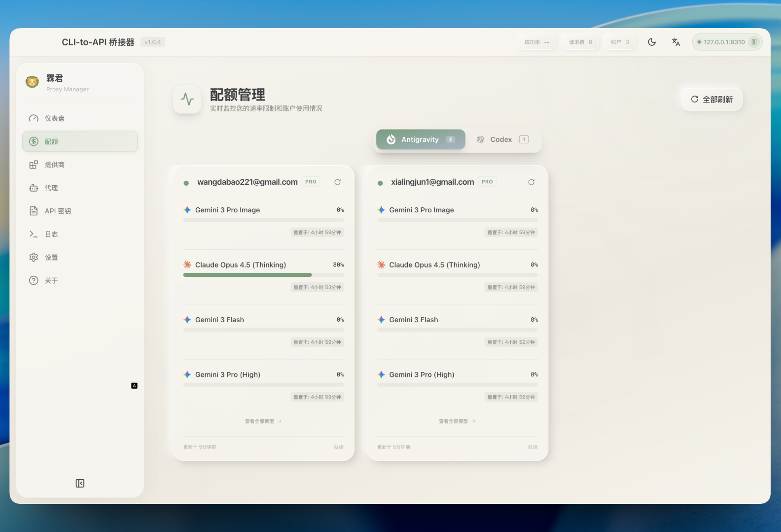781x532 pixels.
Task: Open the 代理 agent section
Action: pyautogui.click(x=51, y=188)
